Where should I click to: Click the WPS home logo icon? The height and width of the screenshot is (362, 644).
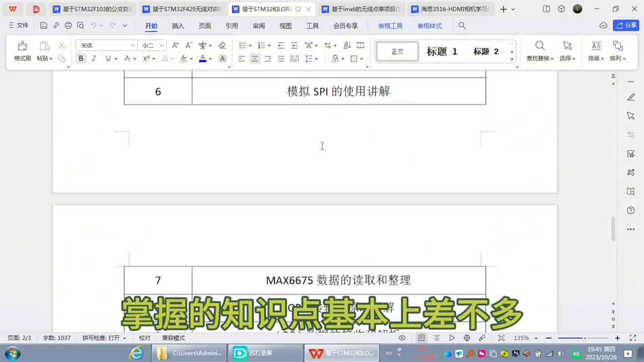[x=13, y=9]
